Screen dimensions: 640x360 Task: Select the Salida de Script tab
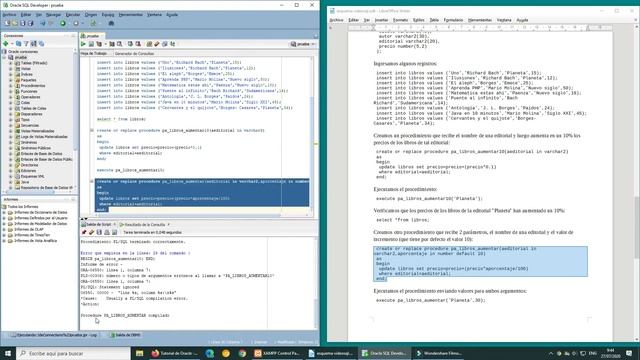pyautogui.click(x=98, y=224)
